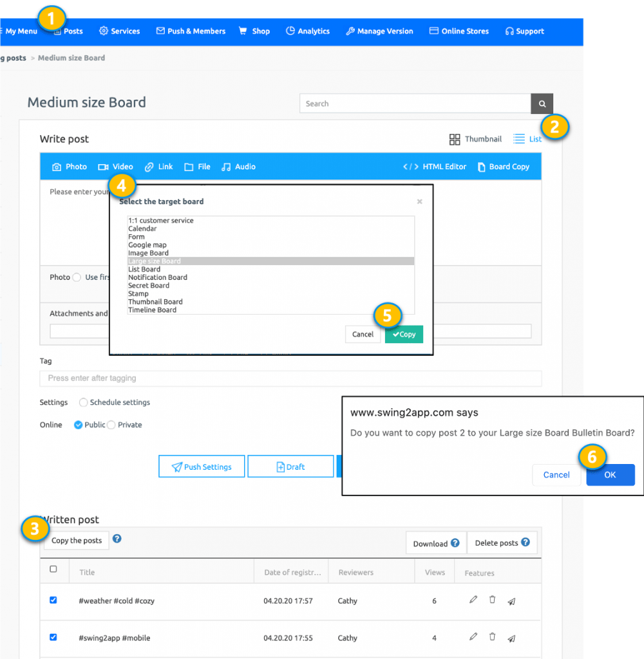This screenshot has height=659, width=644.
Task: Send push for the #weather post
Action: tap(511, 601)
